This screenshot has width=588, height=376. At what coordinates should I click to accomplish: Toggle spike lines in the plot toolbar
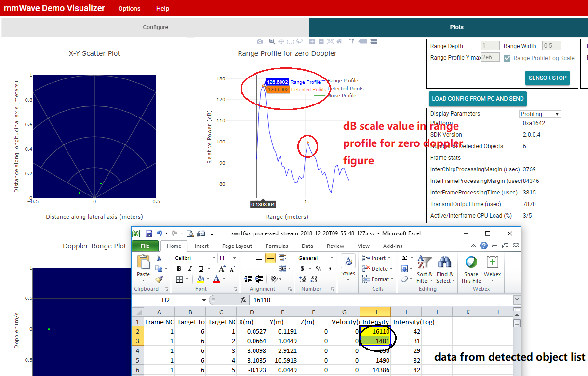click(352, 42)
